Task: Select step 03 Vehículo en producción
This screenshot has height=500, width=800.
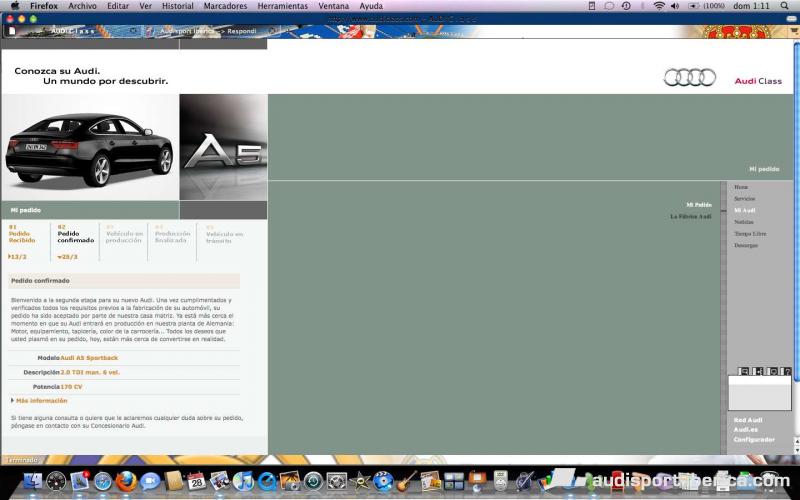Action: click(x=124, y=234)
